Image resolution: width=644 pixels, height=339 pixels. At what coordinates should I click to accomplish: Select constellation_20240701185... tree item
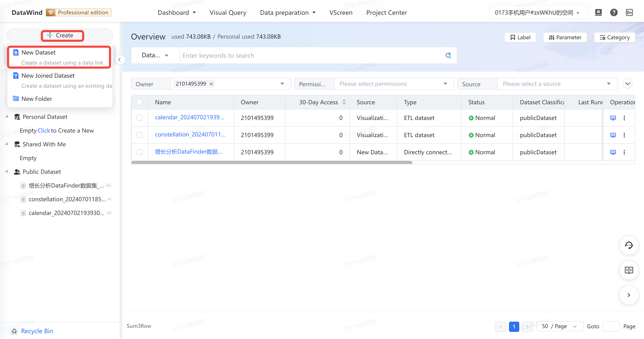[67, 199]
